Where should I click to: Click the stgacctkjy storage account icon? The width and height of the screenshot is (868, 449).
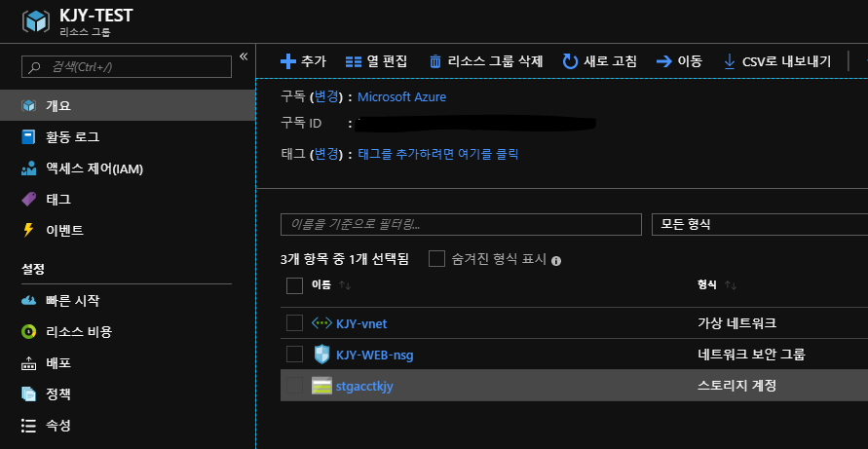(321, 386)
